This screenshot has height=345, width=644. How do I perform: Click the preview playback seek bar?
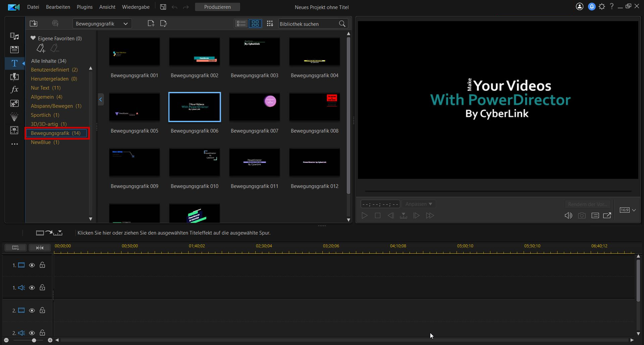(498, 191)
